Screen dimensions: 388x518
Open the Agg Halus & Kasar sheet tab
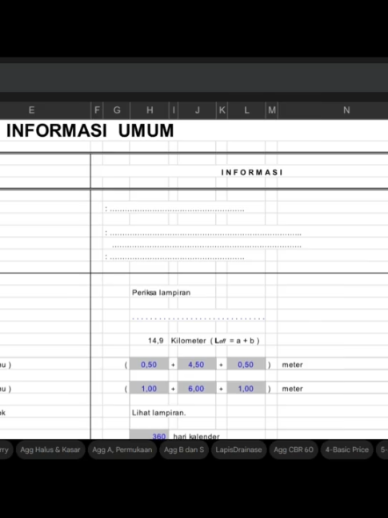50,450
